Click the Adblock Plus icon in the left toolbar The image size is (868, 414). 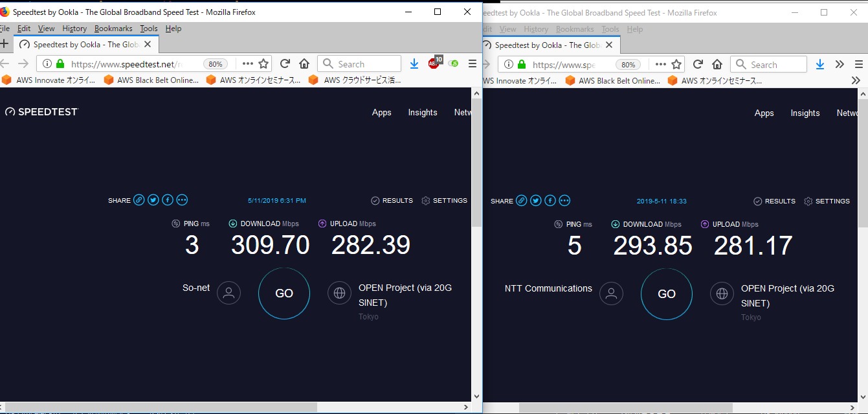434,63
